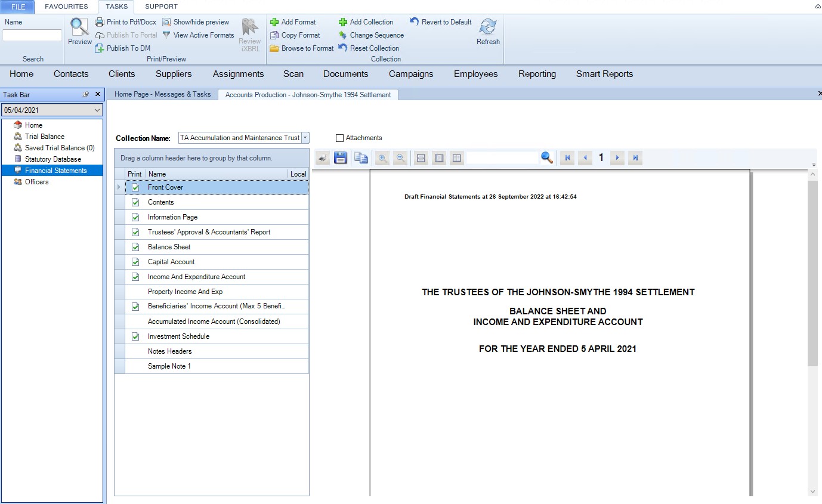The width and height of the screenshot is (822, 504).
Task: Switch to Home Page - Messages & Tasks tab
Action: click(x=163, y=94)
